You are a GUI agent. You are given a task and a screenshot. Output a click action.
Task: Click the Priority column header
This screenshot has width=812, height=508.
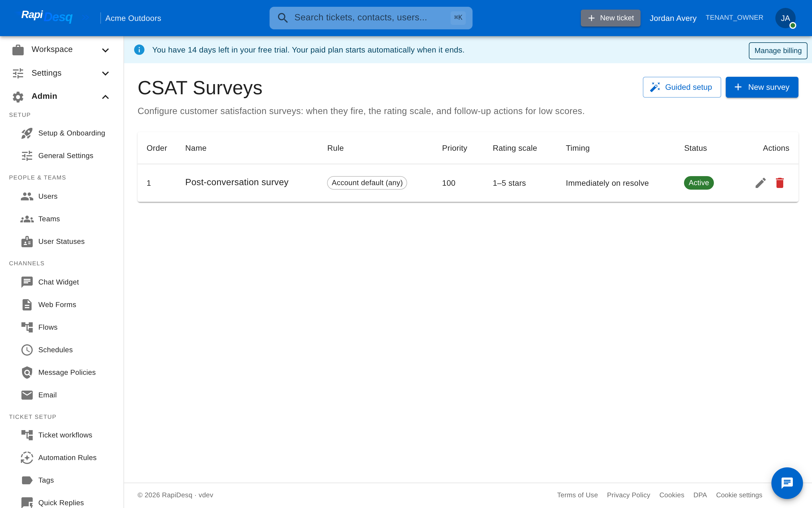454,148
